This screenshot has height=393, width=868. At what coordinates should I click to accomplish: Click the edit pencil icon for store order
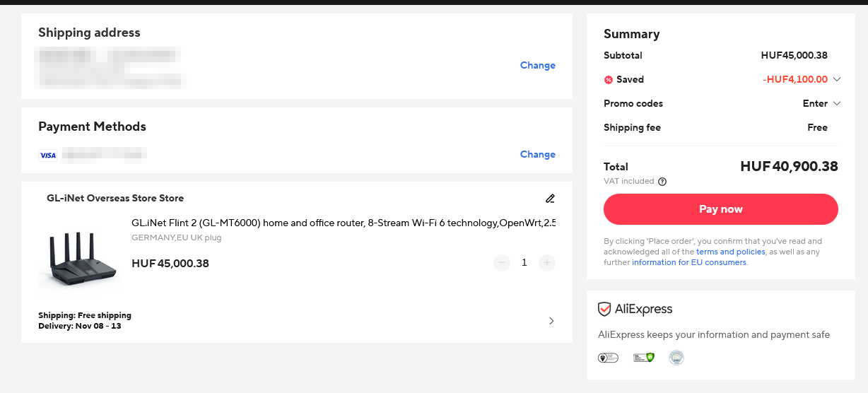550,199
